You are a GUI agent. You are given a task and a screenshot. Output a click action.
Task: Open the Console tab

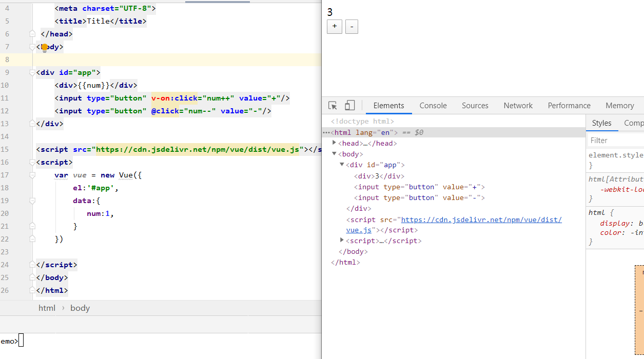tap(433, 106)
